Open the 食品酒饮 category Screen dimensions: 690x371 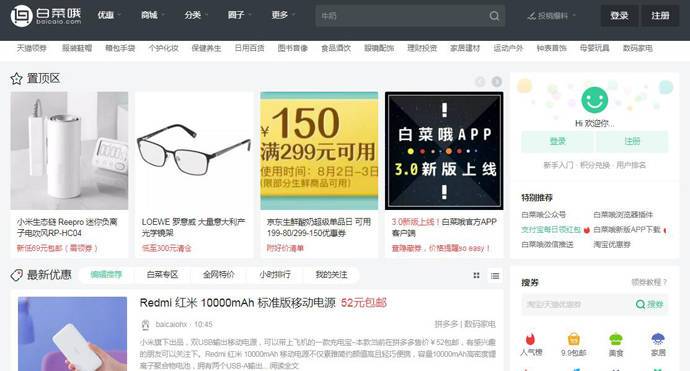pyautogui.click(x=336, y=48)
